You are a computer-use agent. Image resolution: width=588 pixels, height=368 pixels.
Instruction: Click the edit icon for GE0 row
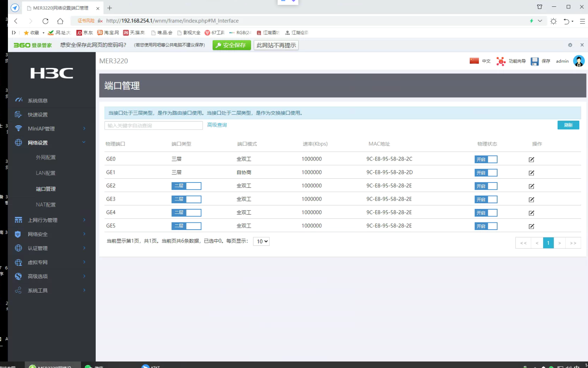click(x=531, y=159)
